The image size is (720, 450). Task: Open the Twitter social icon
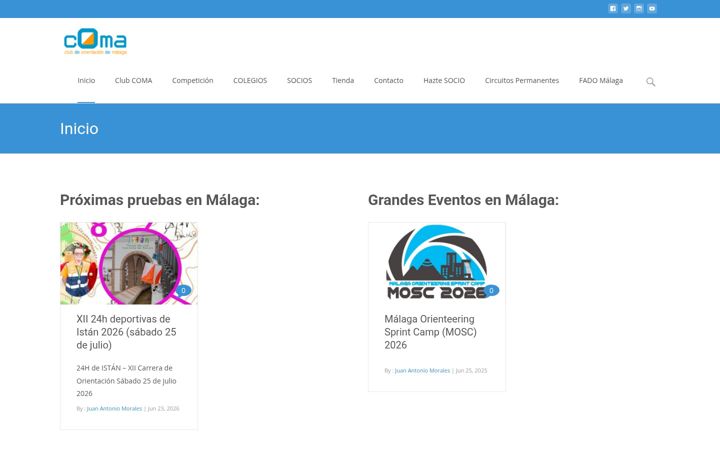coord(625,9)
